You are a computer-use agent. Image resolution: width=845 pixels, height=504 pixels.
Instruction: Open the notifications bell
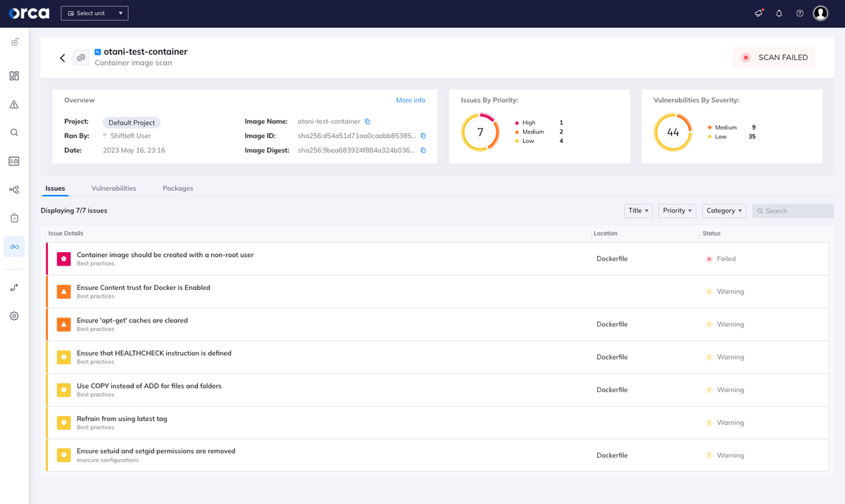(x=779, y=13)
